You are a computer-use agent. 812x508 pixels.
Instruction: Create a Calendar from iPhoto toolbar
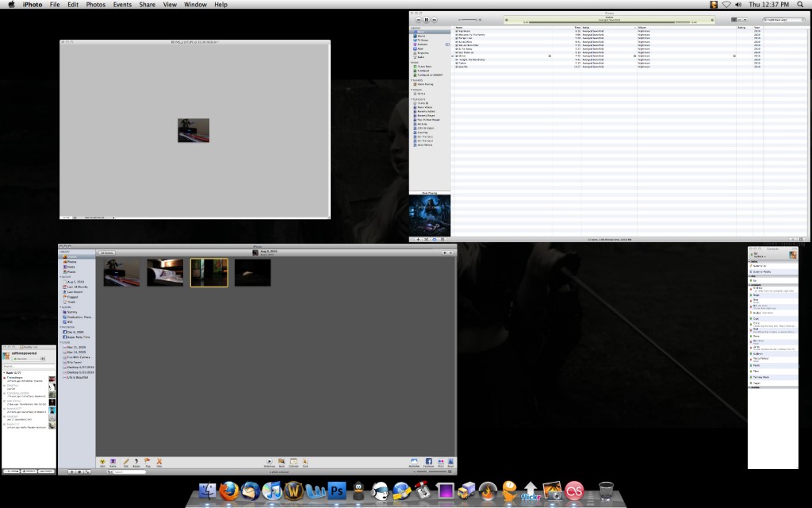tap(293, 462)
